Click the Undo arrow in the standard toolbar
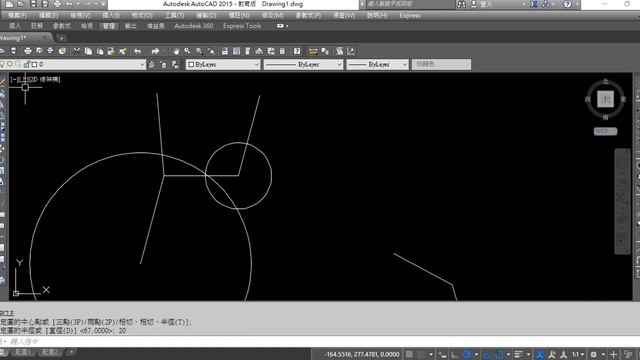The height and width of the screenshot is (360, 640). click(138, 51)
